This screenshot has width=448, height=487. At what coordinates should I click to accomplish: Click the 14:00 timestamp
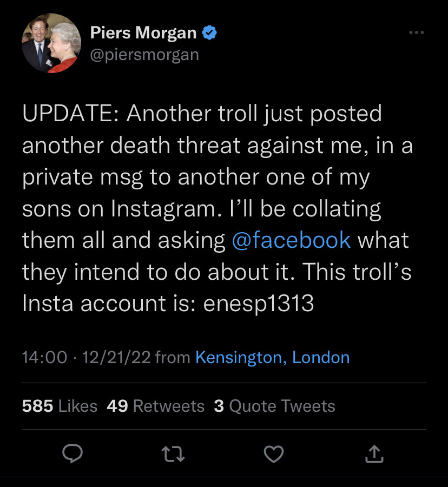tap(45, 357)
